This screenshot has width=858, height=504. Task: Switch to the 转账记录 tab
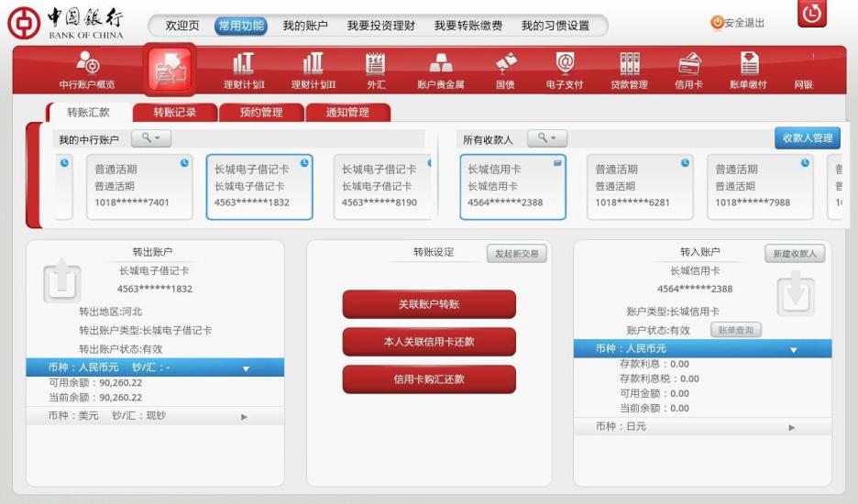pyautogui.click(x=174, y=113)
